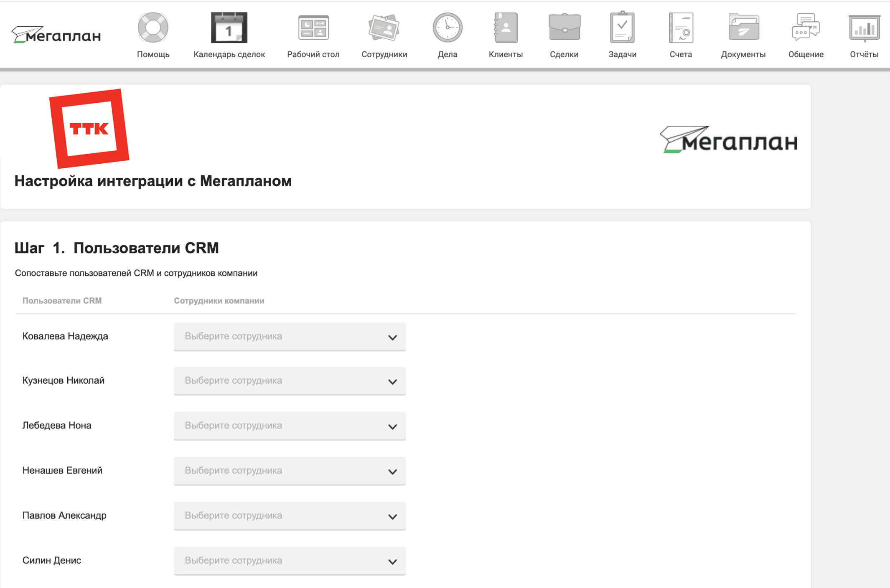Expand employee dropdown for Кузнецов Николай
This screenshot has width=890, height=588.
point(290,381)
